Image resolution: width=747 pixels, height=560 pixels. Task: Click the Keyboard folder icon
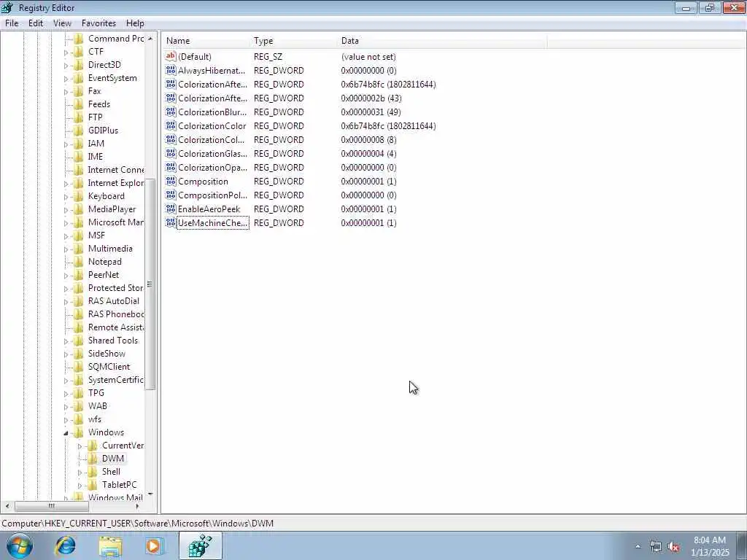click(x=79, y=195)
